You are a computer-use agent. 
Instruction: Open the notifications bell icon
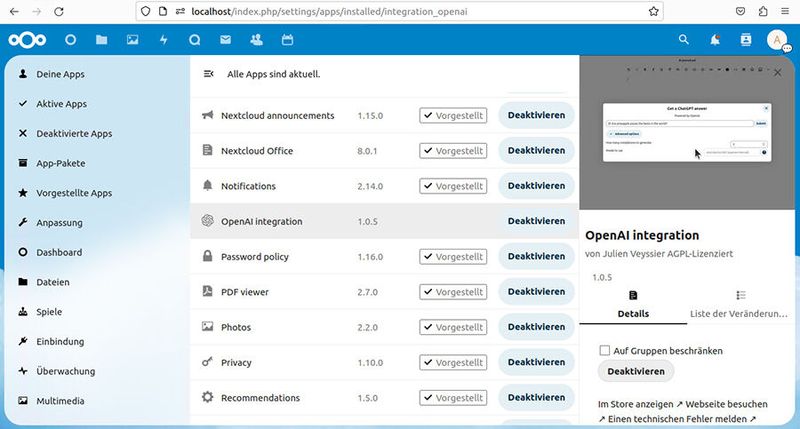coord(715,40)
